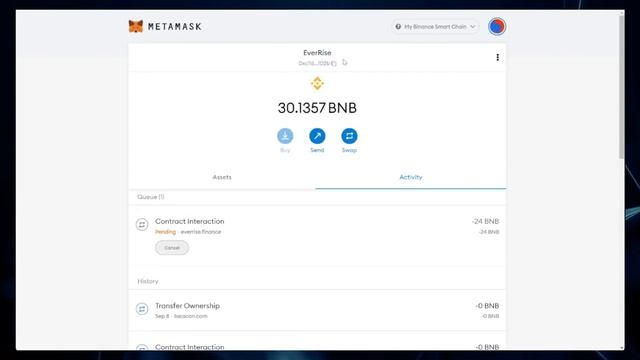The height and width of the screenshot is (360, 640).
Task: Click the Transfer Ownership row icon
Action: [x=142, y=309]
